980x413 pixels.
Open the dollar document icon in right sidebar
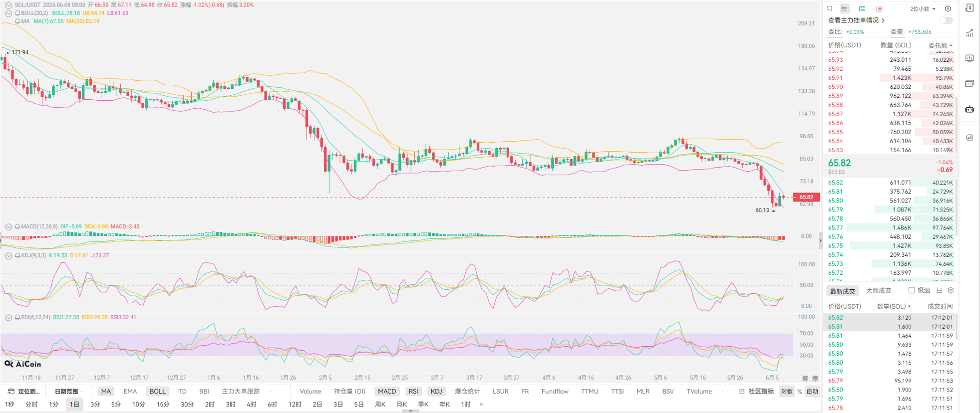point(970,8)
